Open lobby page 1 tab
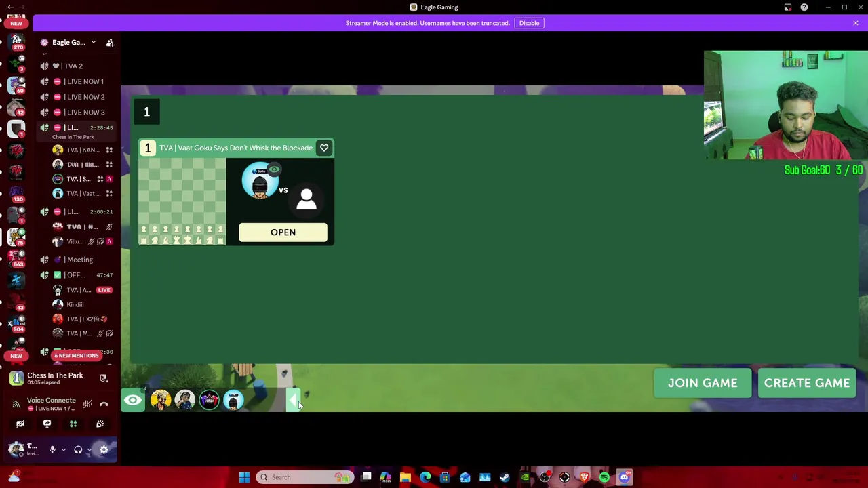Image resolution: width=868 pixels, height=488 pixels. coord(146,112)
